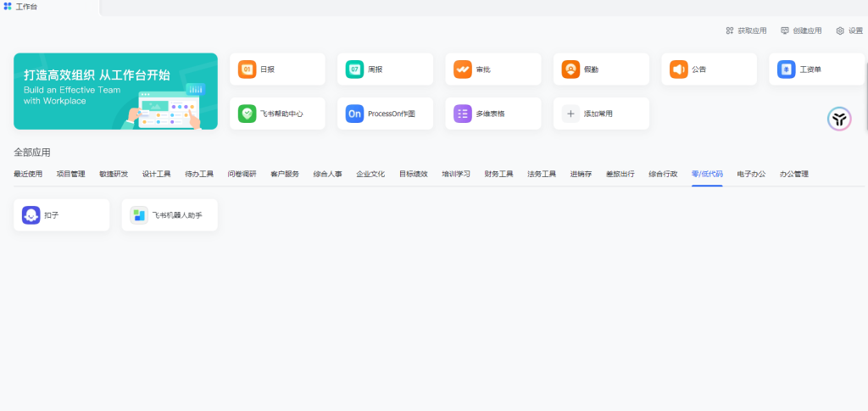Click the 飞书帮助中心 label text
Viewport: 868px width, 411px height.
281,114
